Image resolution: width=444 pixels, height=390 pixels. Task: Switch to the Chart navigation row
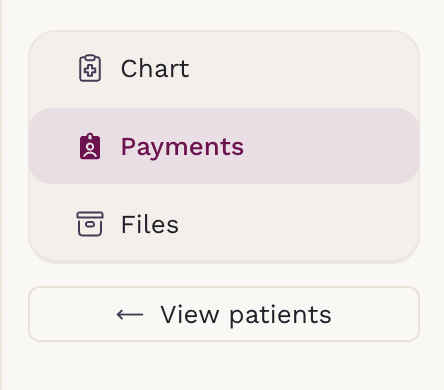click(x=224, y=69)
